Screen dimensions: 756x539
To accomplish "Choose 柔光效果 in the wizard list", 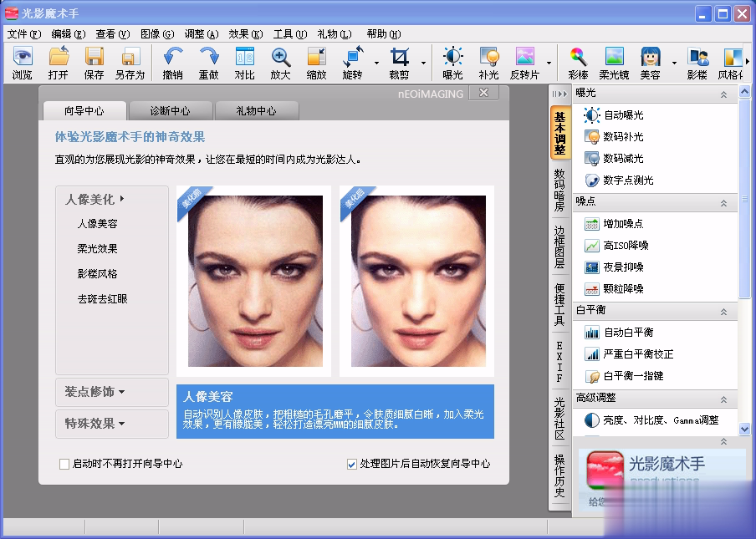I will (98, 249).
